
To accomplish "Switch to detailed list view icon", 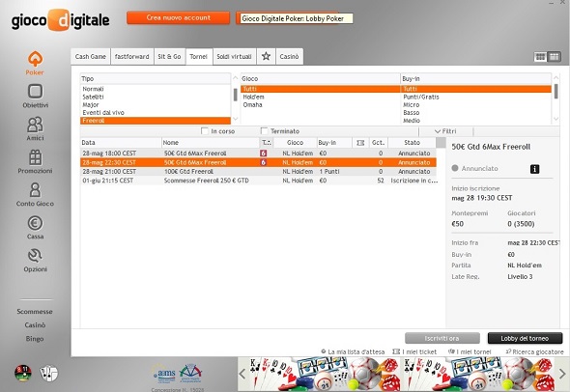I will click(x=555, y=57).
